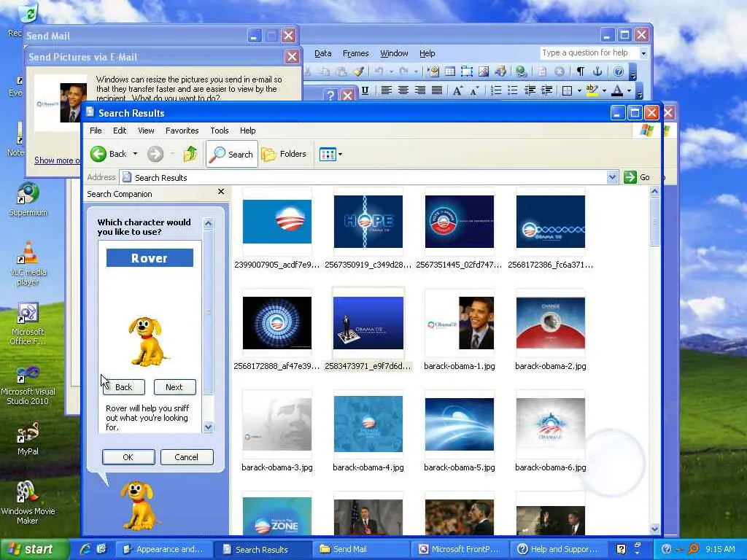747x560 pixels.
Task: Click the Go button beside Address bar
Action: tap(637, 177)
